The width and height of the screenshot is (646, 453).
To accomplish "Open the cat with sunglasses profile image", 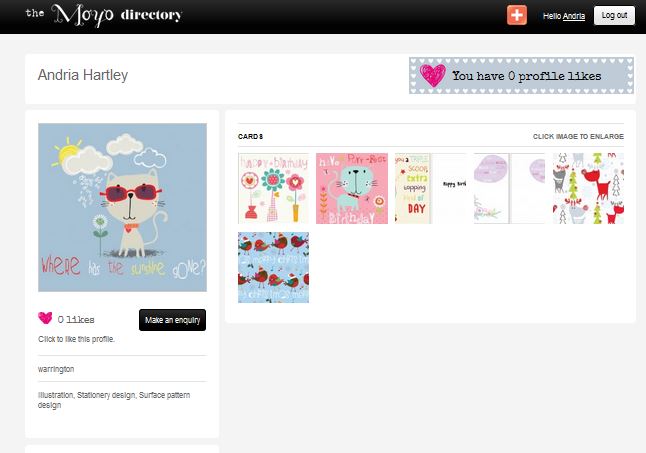I will click(122, 208).
